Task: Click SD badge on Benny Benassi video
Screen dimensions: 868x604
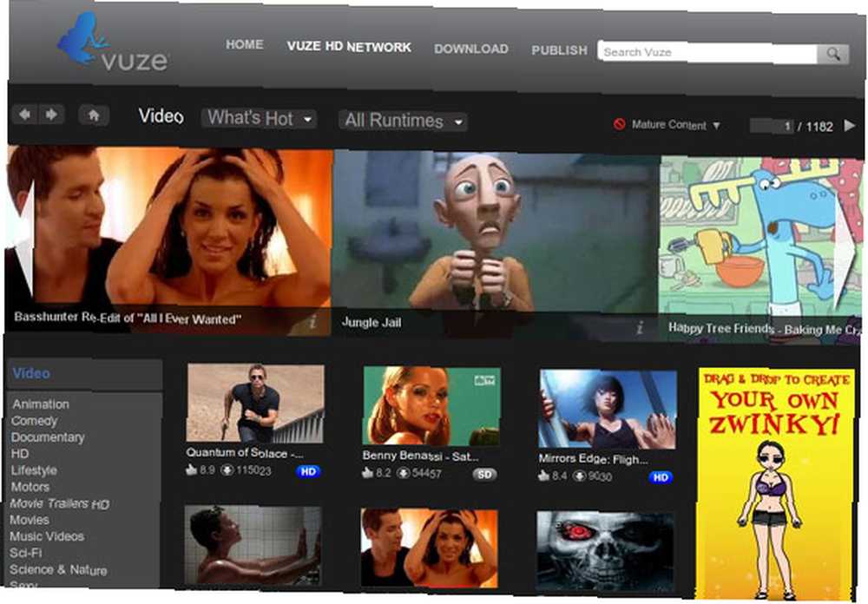Action: click(x=484, y=475)
